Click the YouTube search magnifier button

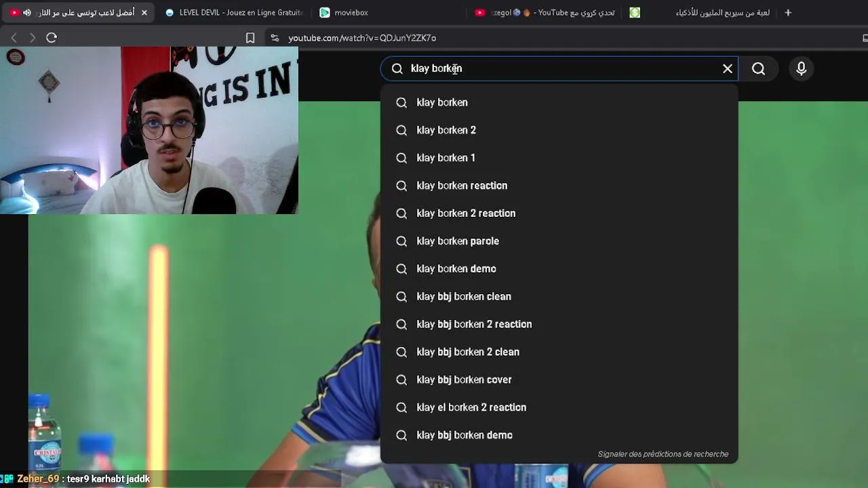pyautogui.click(x=758, y=68)
